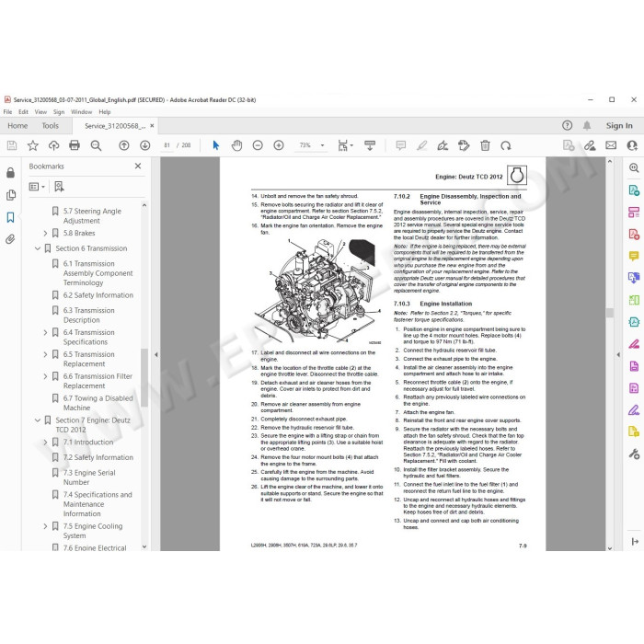Add a sticky note comment
The height and width of the screenshot is (644, 644).
click(x=401, y=145)
